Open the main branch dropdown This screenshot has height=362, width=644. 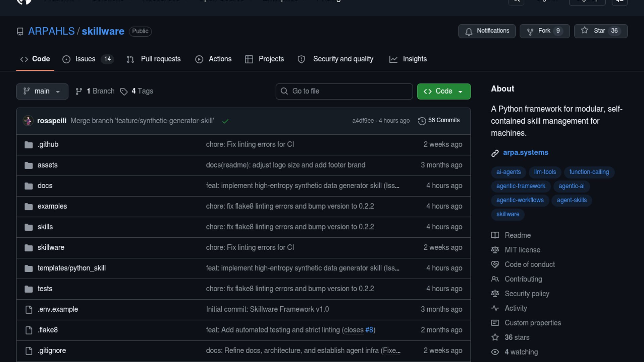point(42,91)
